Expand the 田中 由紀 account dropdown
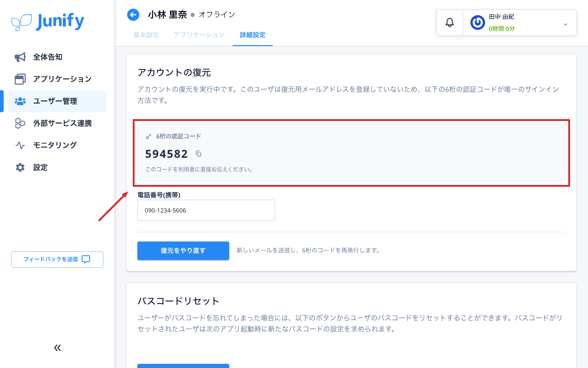Image resolution: width=588 pixels, height=368 pixels. tap(565, 23)
